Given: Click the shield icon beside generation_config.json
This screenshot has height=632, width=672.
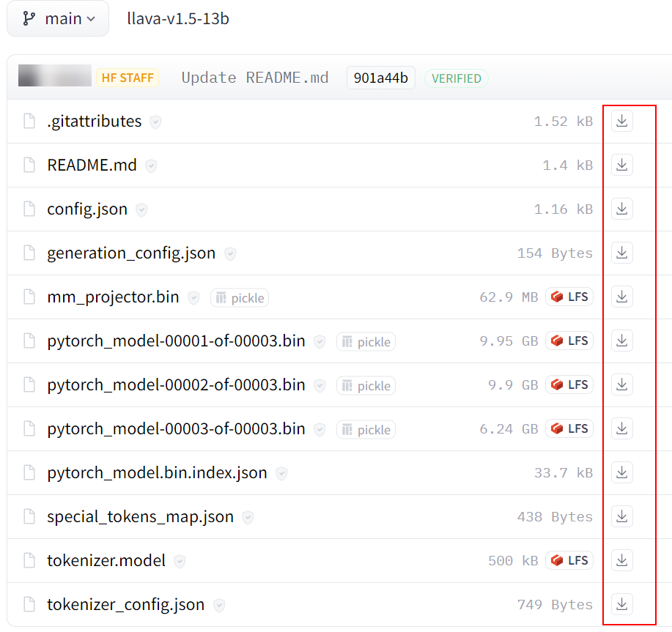Looking at the screenshot, I should click(x=230, y=254).
